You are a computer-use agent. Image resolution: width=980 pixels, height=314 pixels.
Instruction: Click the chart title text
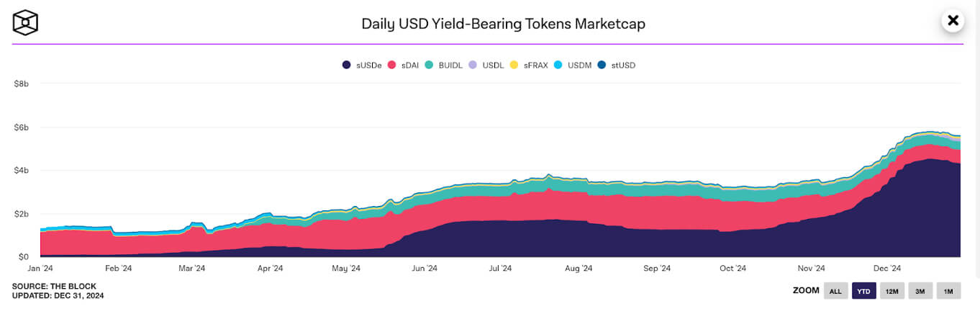[503, 24]
